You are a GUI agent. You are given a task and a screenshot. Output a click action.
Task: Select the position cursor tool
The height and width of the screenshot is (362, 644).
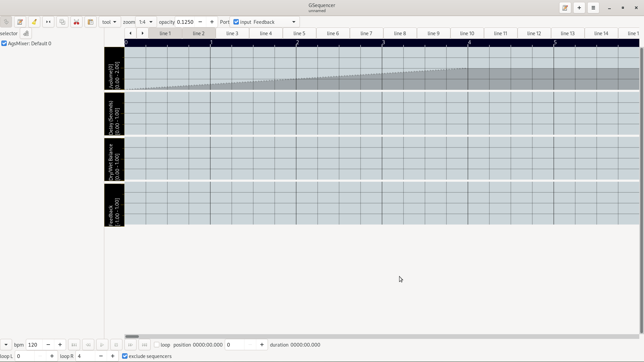[6, 21]
